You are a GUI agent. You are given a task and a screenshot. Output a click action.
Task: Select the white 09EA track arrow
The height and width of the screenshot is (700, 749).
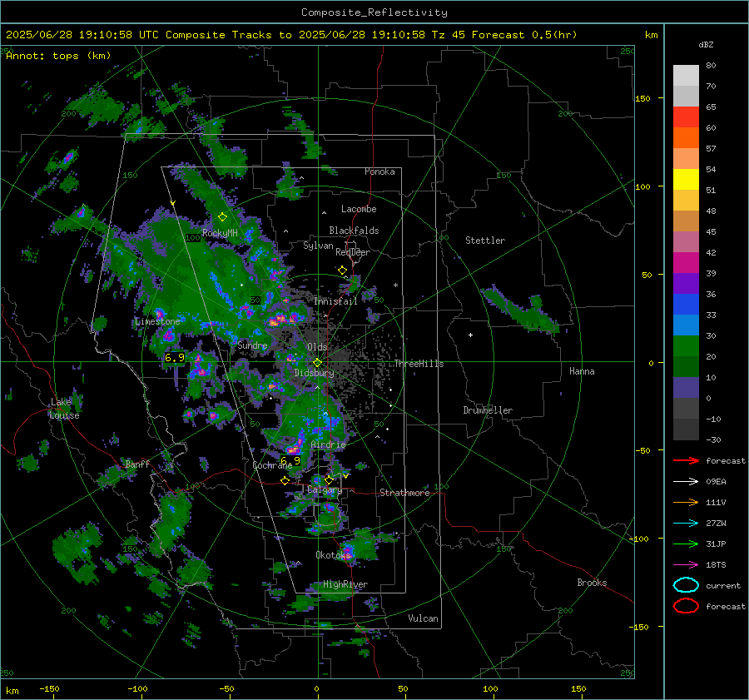pyautogui.click(x=686, y=482)
